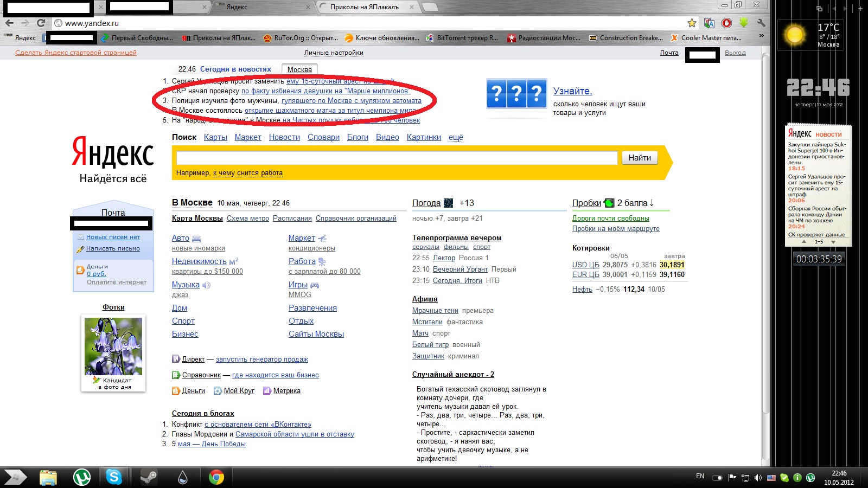Open the bluebell flower photo of the day
Screen dimensions: 868x488
(113, 346)
